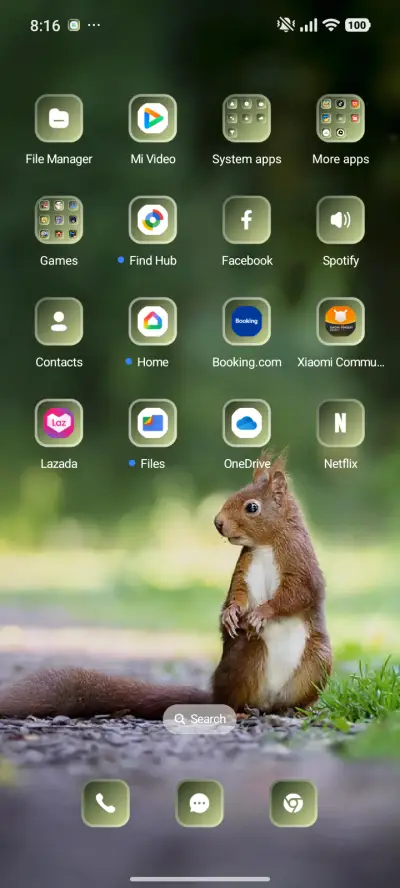Tap the "Xiaomi Commu..." label
The height and width of the screenshot is (888, 400).
click(341, 362)
